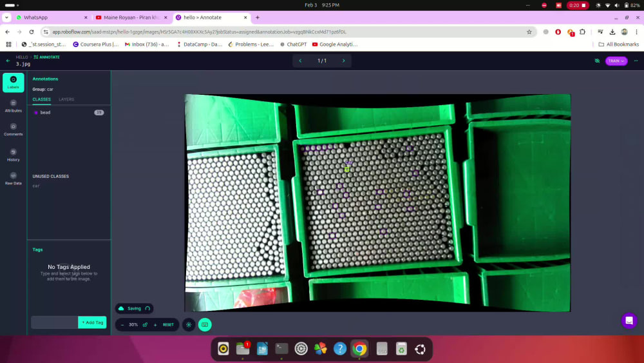Open the browser extensions puzzle icon
644x363 pixels.
582,32
